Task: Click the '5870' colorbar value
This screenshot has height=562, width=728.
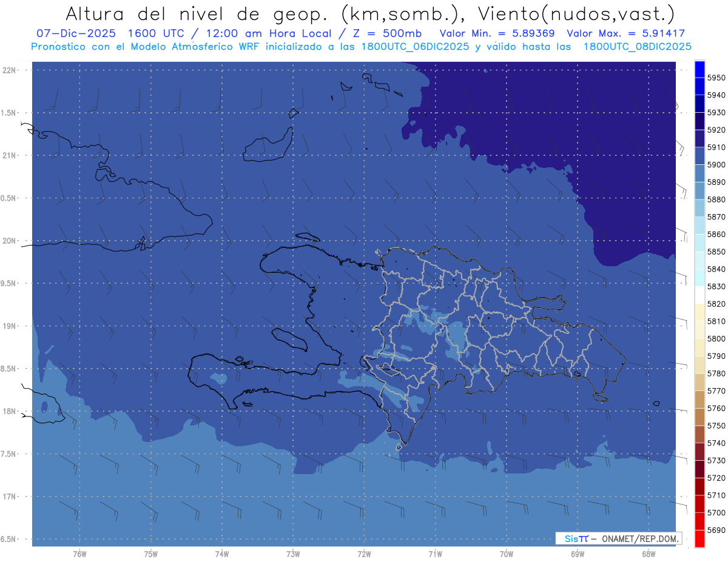Action: coord(715,217)
